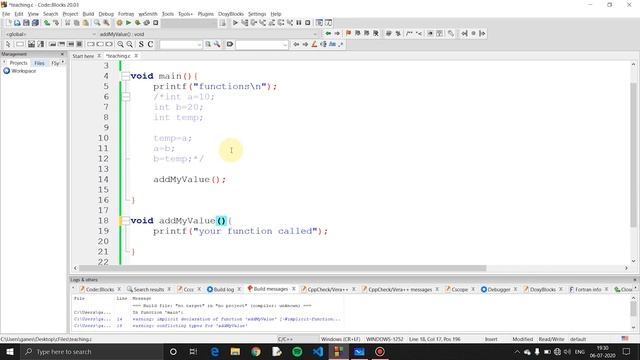Click the Build gear icon
Screen dimensions: 640x360
point(119,23)
